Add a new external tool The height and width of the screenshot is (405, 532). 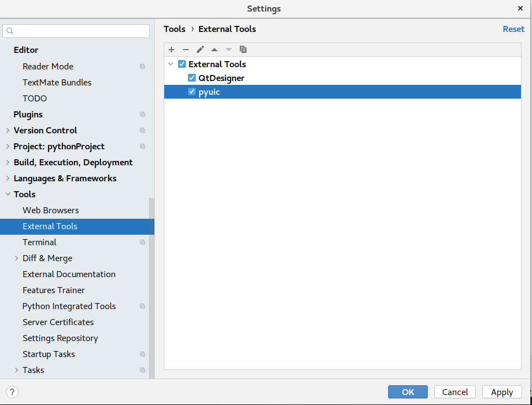point(171,50)
